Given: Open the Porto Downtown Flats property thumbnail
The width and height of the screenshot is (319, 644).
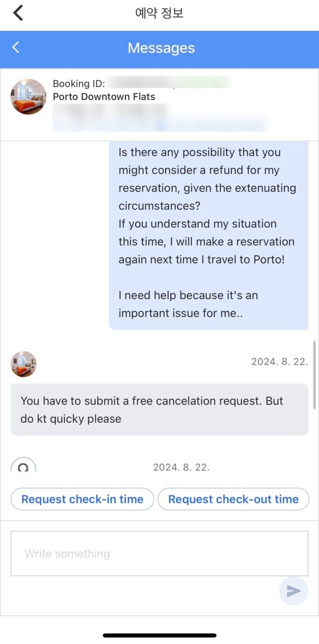Looking at the screenshot, I should click(28, 96).
